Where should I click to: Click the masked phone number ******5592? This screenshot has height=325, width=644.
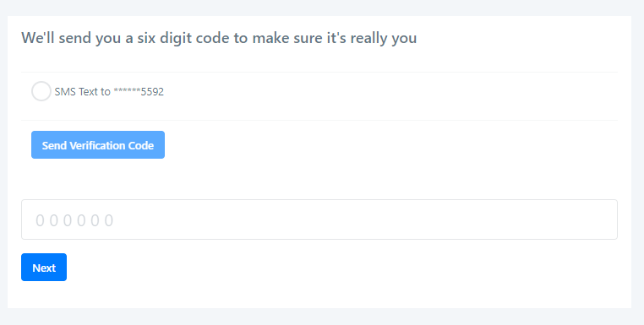(x=139, y=91)
